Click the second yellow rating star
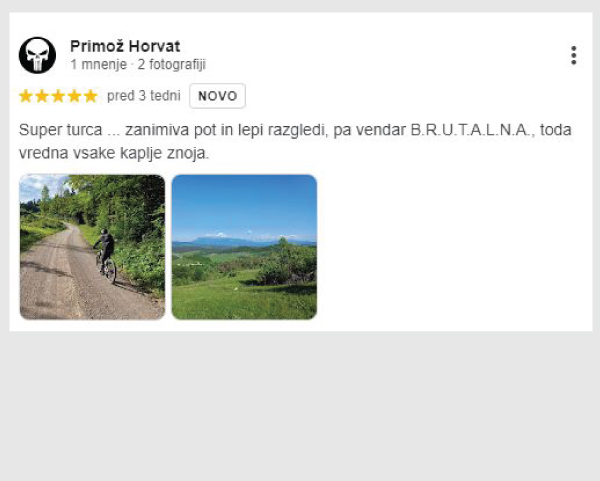 pos(42,96)
